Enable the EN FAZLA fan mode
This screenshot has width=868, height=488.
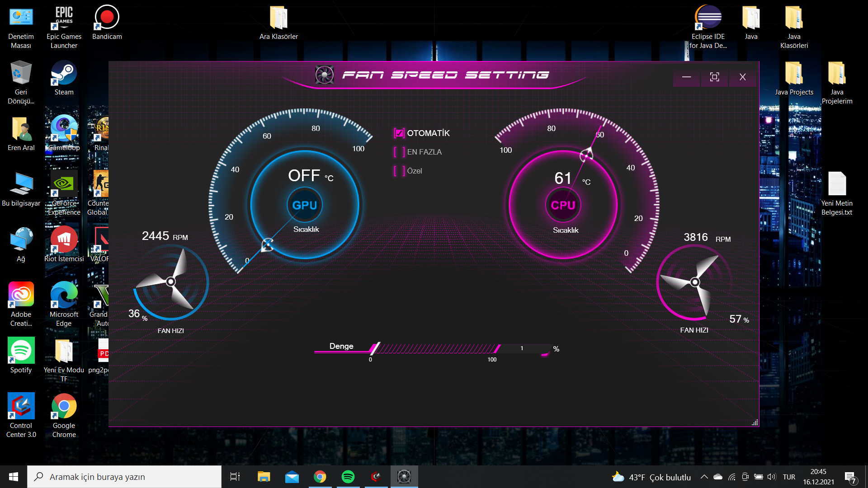(399, 152)
